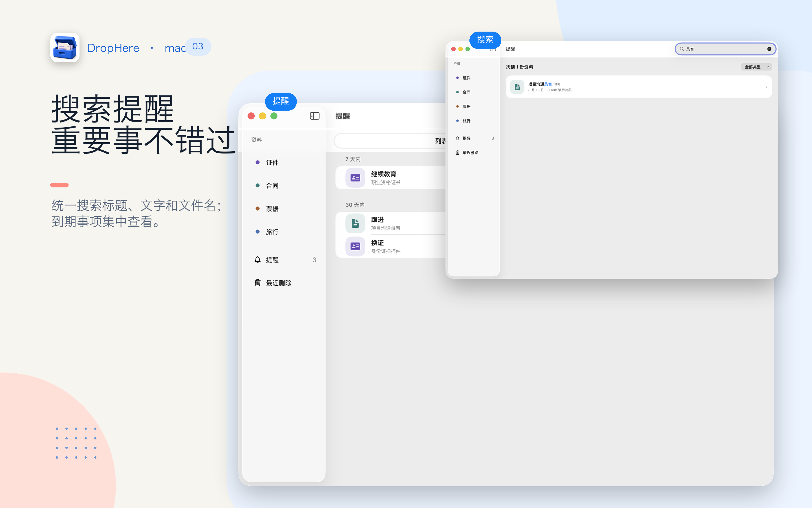
Task: Open 证件 category in large window sidebar
Action: (x=272, y=163)
